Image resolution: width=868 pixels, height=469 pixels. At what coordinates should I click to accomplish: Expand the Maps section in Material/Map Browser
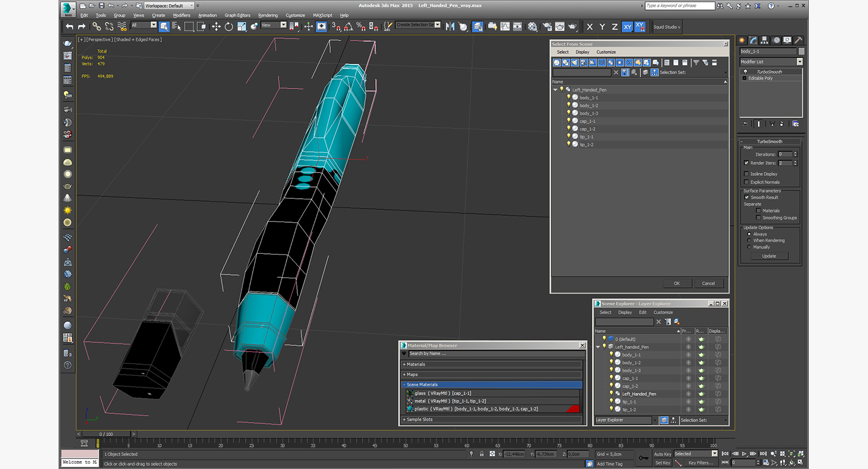tap(492, 374)
